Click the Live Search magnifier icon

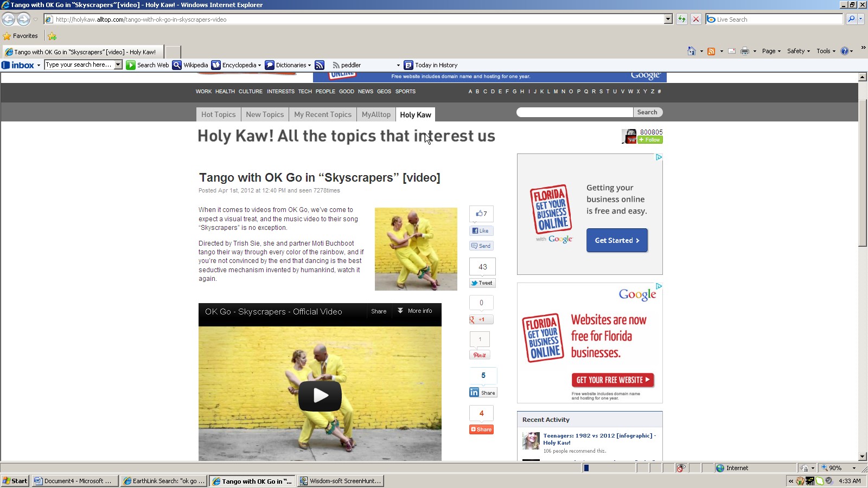click(851, 19)
